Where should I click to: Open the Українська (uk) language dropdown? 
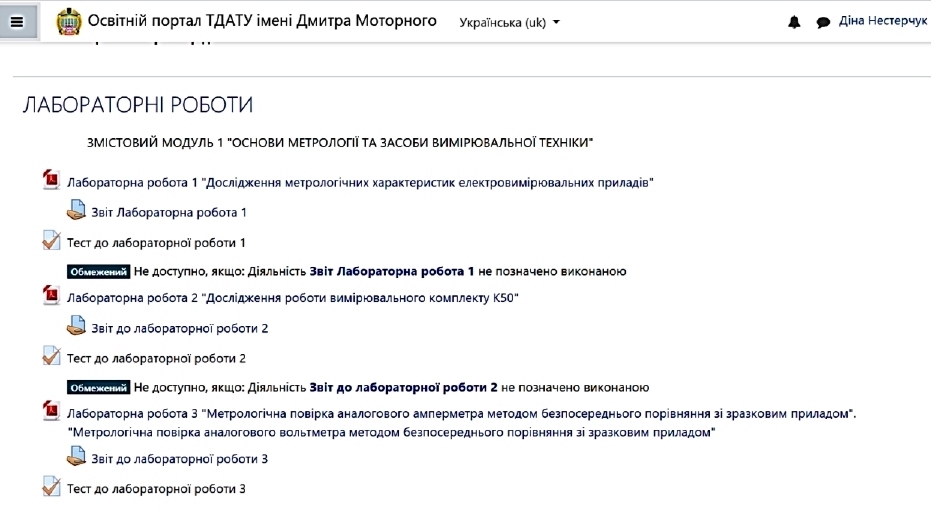pos(509,22)
